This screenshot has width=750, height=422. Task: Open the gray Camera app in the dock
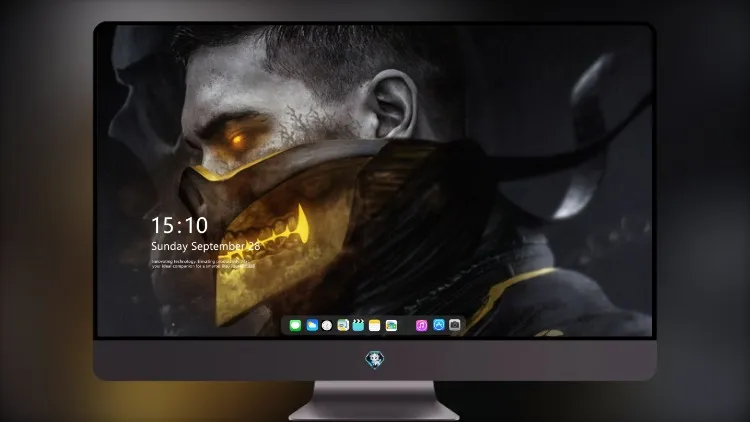[455, 325]
